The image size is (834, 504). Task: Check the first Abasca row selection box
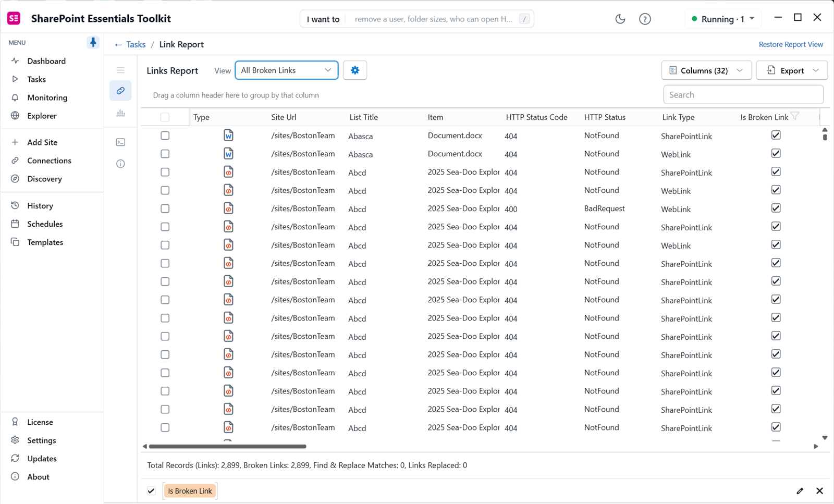pos(165,136)
